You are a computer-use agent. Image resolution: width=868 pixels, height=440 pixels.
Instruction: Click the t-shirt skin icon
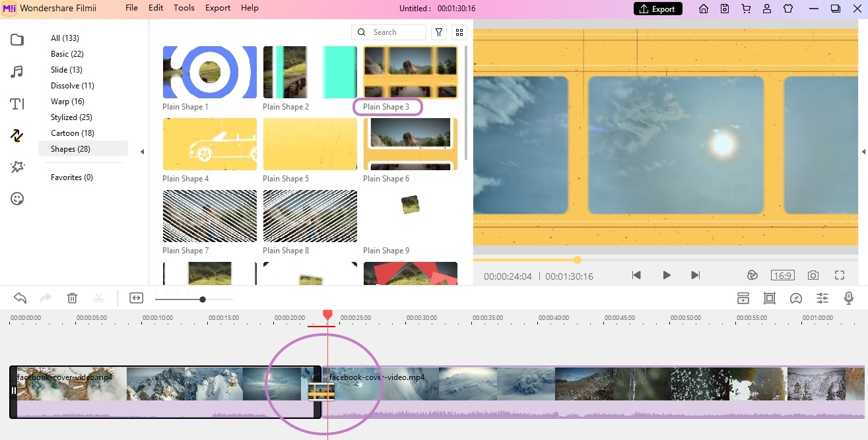(788, 9)
